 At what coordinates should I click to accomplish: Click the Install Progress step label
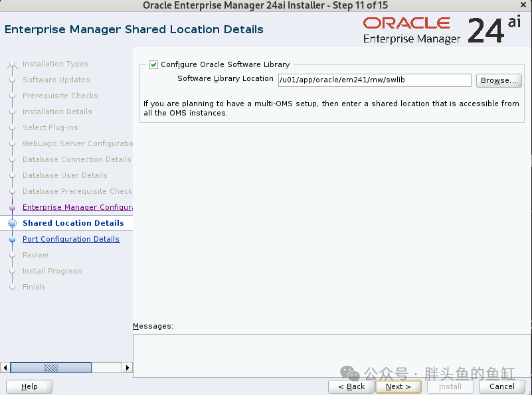click(x=52, y=271)
